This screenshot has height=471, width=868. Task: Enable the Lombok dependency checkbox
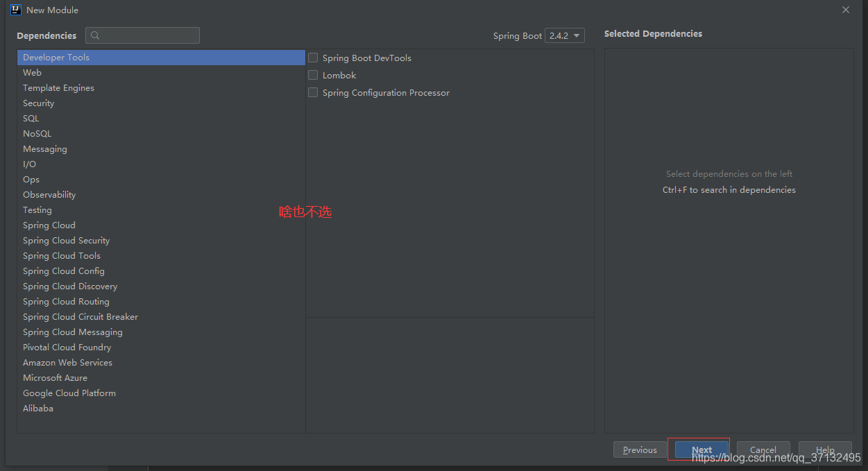pyautogui.click(x=313, y=75)
